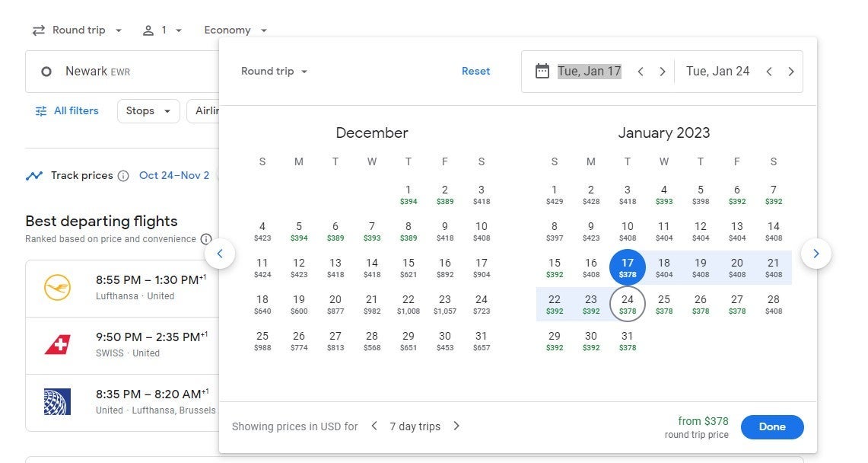Open the Stops filter dropdown
This screenshot has width=868, height=463.
(x=148, y=111)
